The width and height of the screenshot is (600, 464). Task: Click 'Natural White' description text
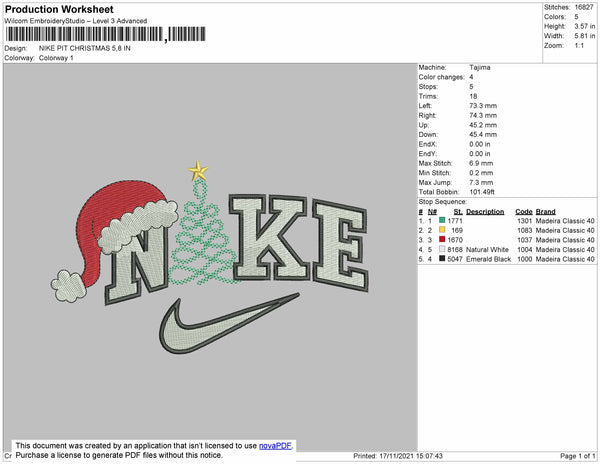(487, 249)
